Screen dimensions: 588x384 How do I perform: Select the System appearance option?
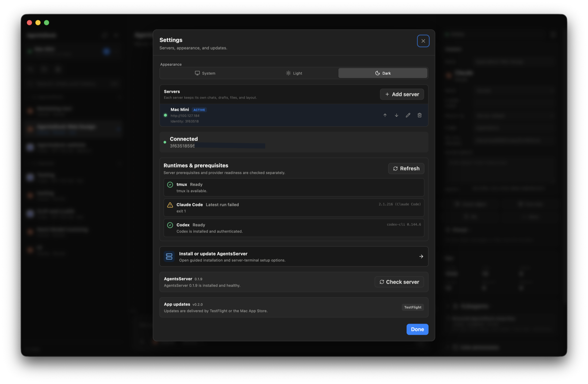point(205,73)
